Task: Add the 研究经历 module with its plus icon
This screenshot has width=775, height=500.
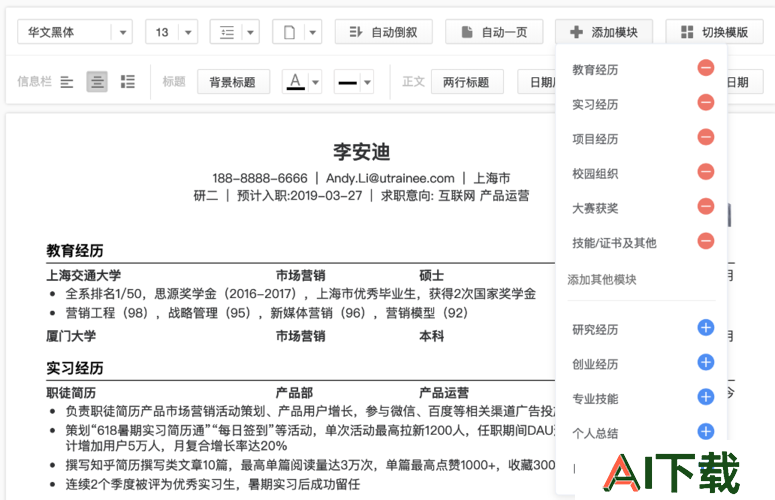Action: (705, 328)
